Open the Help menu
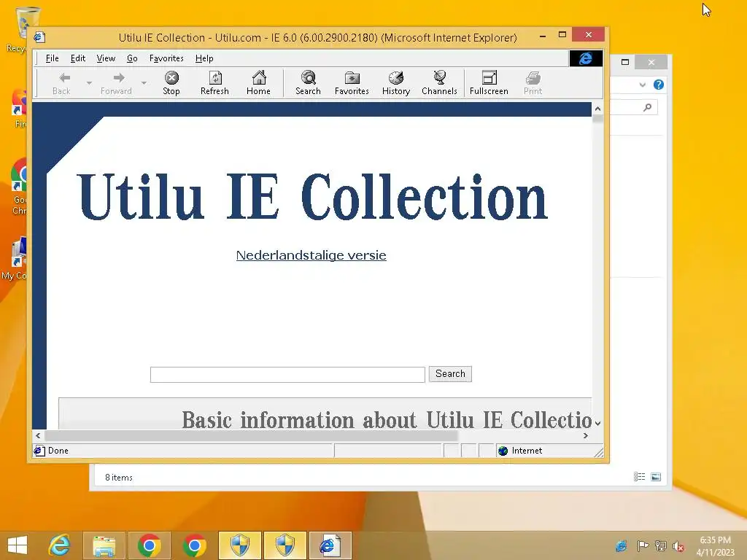 pos(204,58)
